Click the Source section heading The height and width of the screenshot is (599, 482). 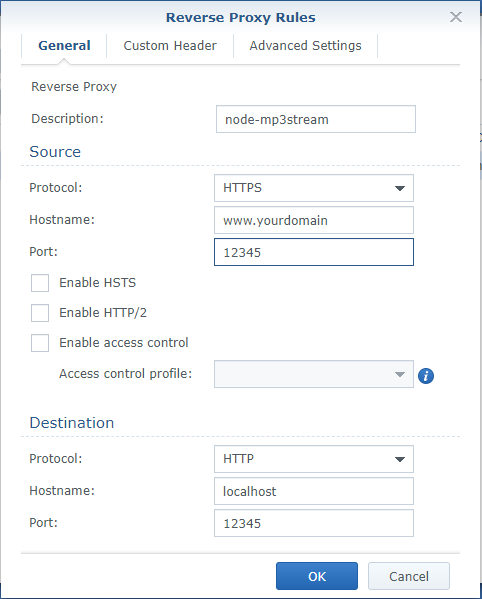[55, 152]
